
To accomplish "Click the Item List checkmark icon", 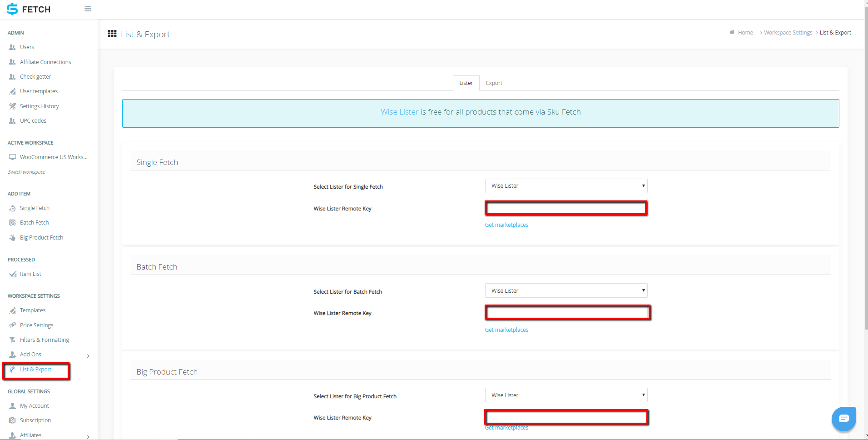I will click(13, 274).
